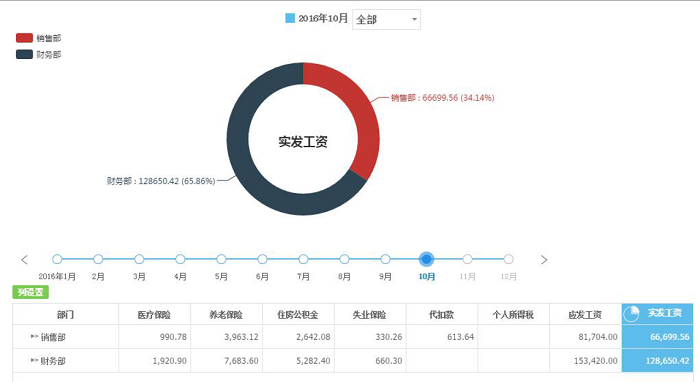Click the 5,282.40 housing fund cell

(298, 361)
